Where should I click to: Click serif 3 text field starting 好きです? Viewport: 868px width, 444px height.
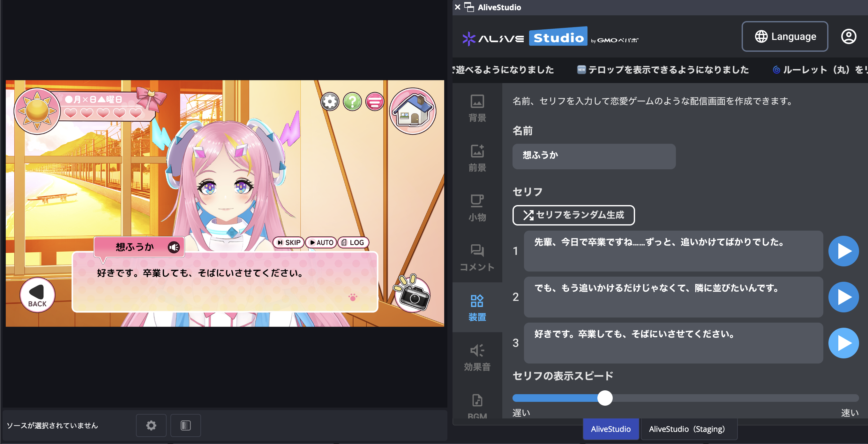[673, 343]
